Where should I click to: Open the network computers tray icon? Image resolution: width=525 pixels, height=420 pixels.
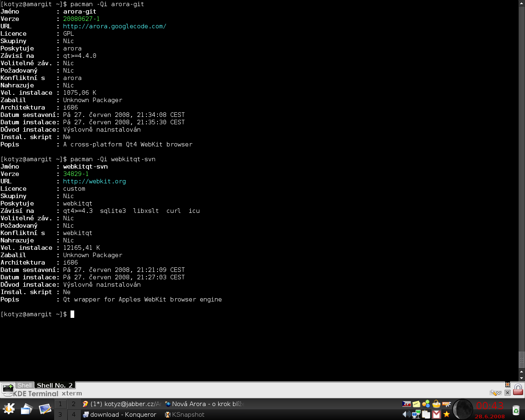point(416,414)
